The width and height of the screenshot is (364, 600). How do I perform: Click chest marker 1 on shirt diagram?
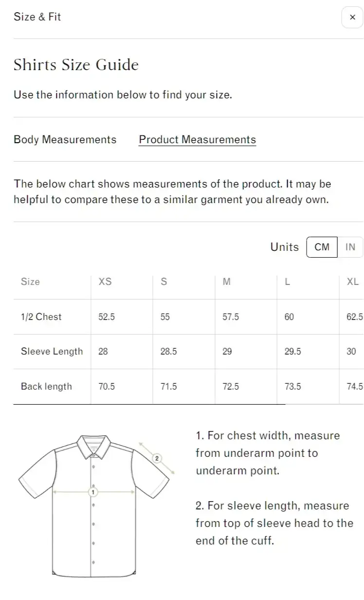[x=93, y=492]
